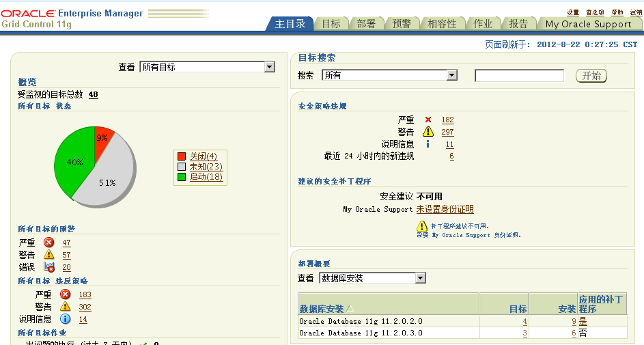Click the warning triangle icon beside 297
Viewport: 644px width, 345px height.
click(428, 131)
